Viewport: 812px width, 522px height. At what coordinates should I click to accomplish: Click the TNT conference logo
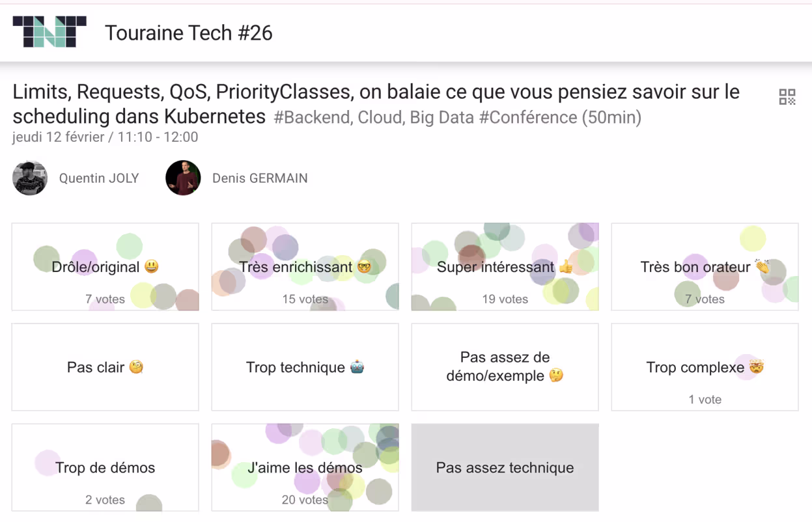[50, 31]
